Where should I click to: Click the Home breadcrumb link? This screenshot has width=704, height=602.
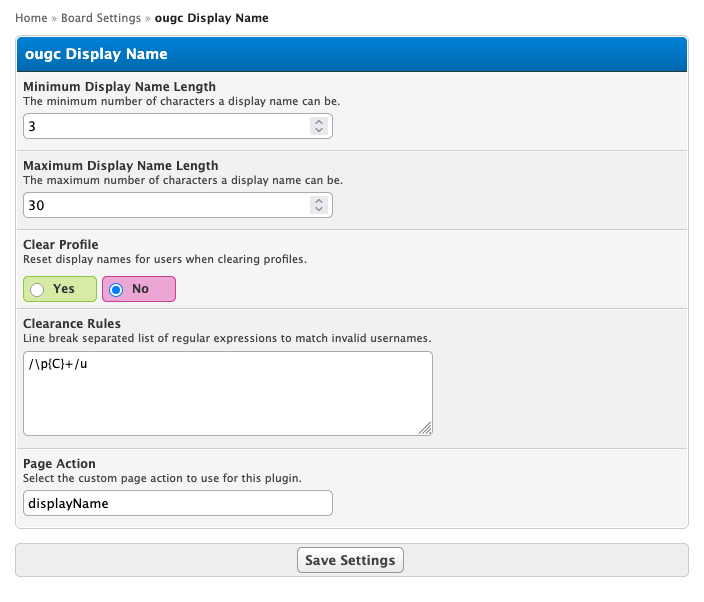[x=31, y=18]
